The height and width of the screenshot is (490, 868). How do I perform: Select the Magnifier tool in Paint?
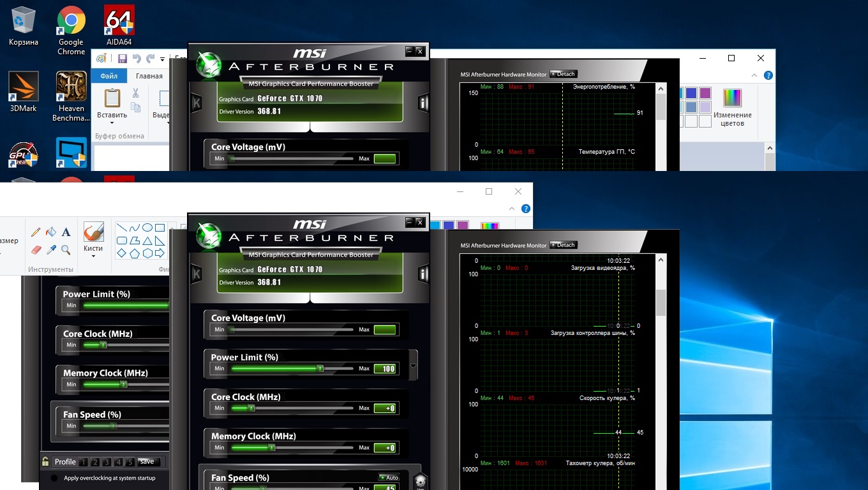click(66, 249)
